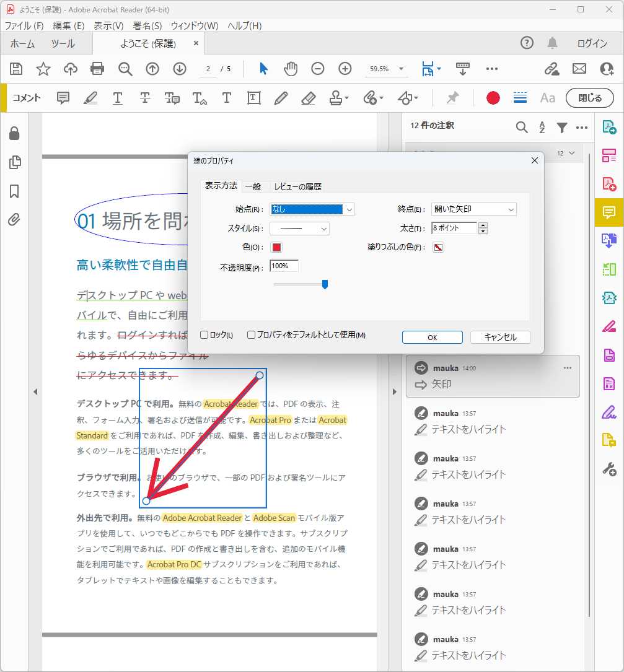The height and width of the screenshot is (672, 624).
Task: Go to the ホーム tab
Action: click(22, 43)
